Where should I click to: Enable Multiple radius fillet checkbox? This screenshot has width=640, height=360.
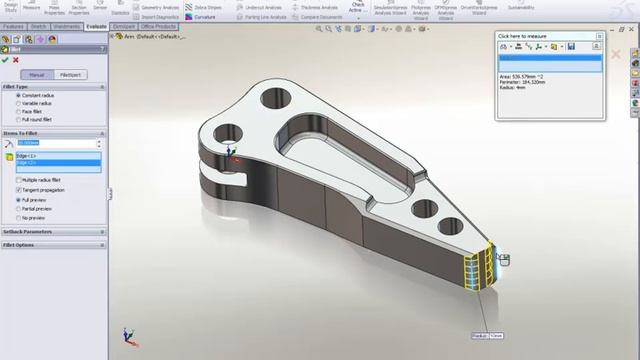point(38,180)
